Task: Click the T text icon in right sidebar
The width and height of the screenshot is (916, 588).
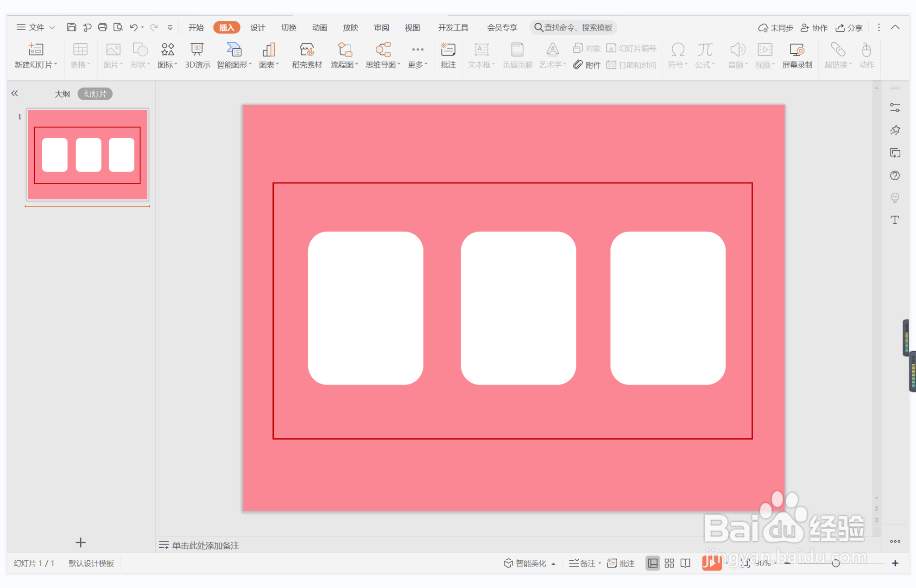Action: point(895,220)
